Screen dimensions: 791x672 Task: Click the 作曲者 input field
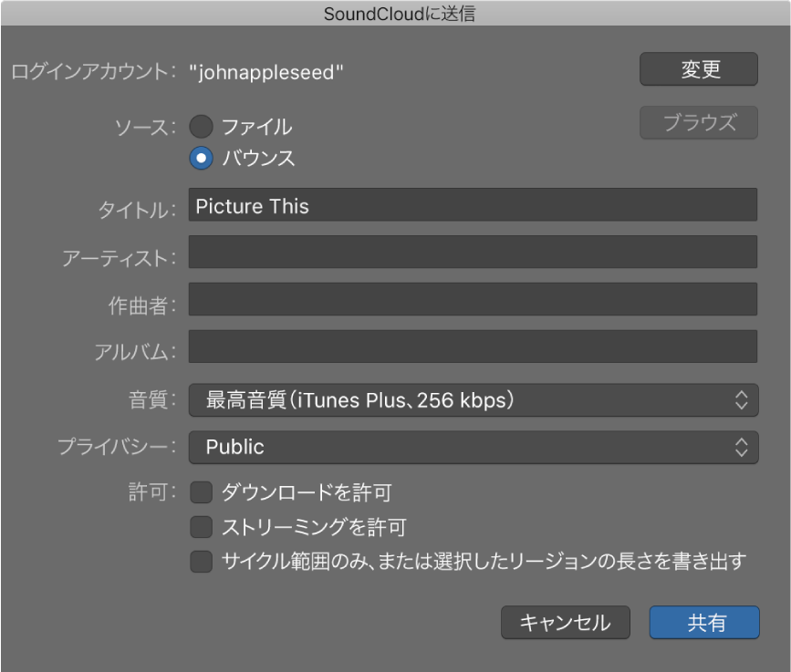point(473,299)
